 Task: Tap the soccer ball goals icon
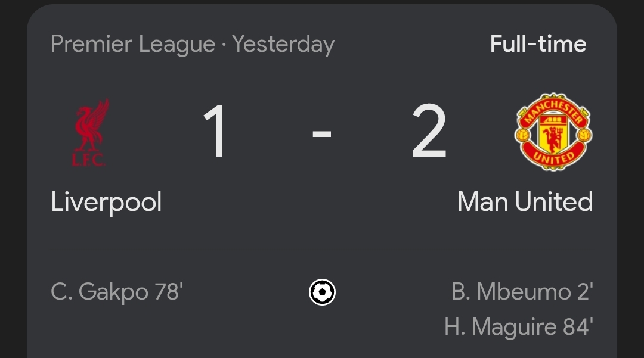(x=322, y=292)
